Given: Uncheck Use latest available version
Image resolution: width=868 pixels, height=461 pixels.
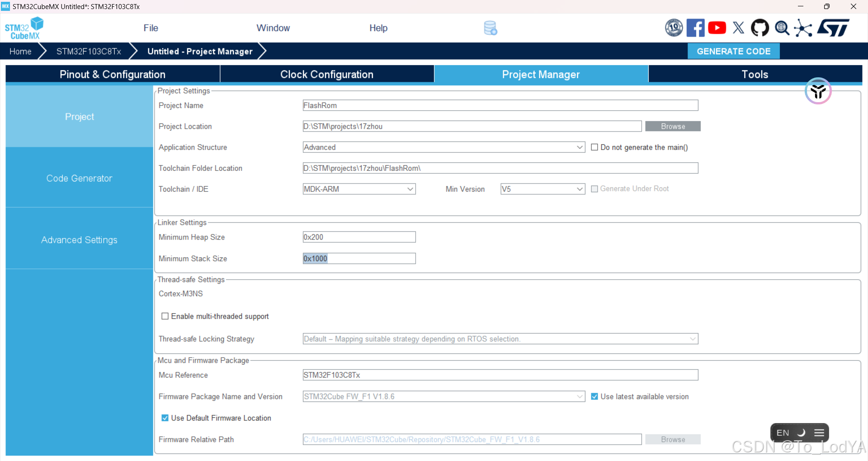Looking at the screenshot, I should (594, 396).
